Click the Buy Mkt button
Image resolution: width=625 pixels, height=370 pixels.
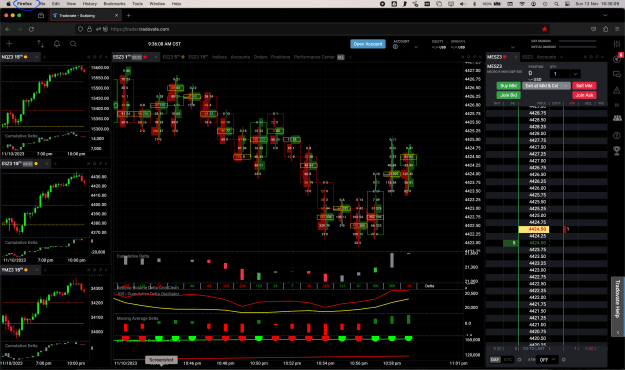click(509, 86)
